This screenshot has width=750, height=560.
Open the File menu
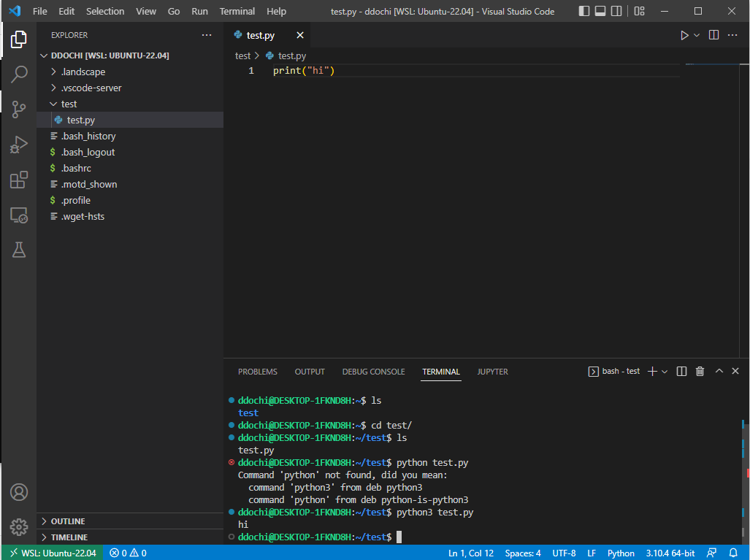pos(39,11)
